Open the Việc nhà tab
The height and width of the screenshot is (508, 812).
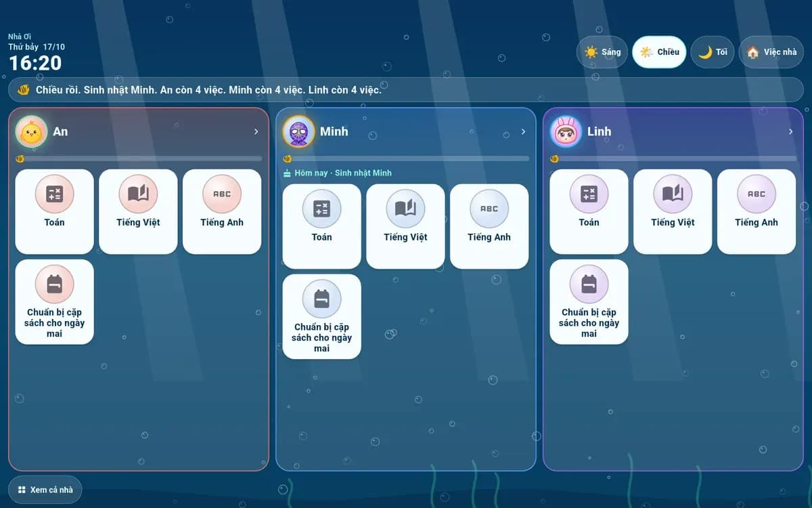point(771,52)
